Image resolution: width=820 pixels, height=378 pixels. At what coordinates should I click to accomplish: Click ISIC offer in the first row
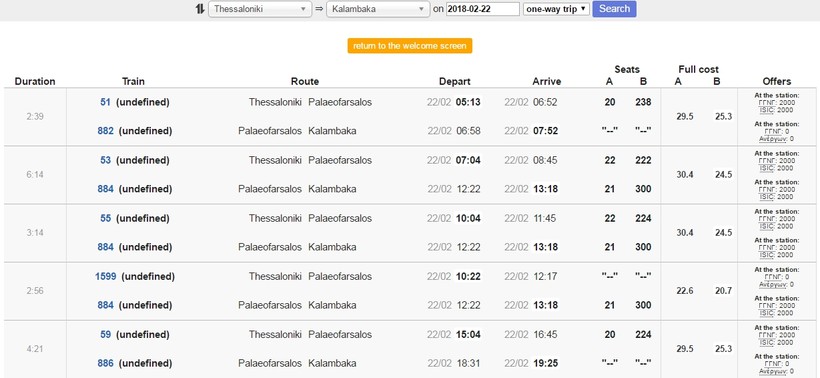coord(765,110)
